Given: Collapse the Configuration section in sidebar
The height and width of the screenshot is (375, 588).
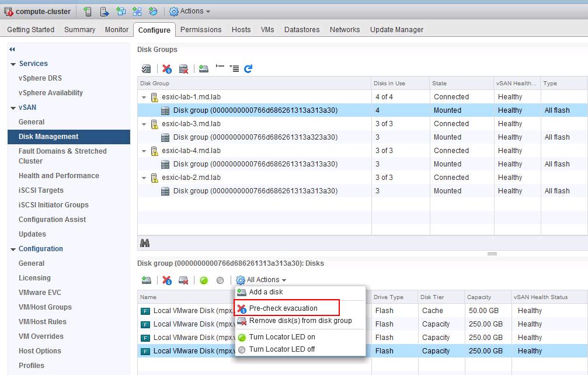Looking at the screenshot, I should pos(13,249).
